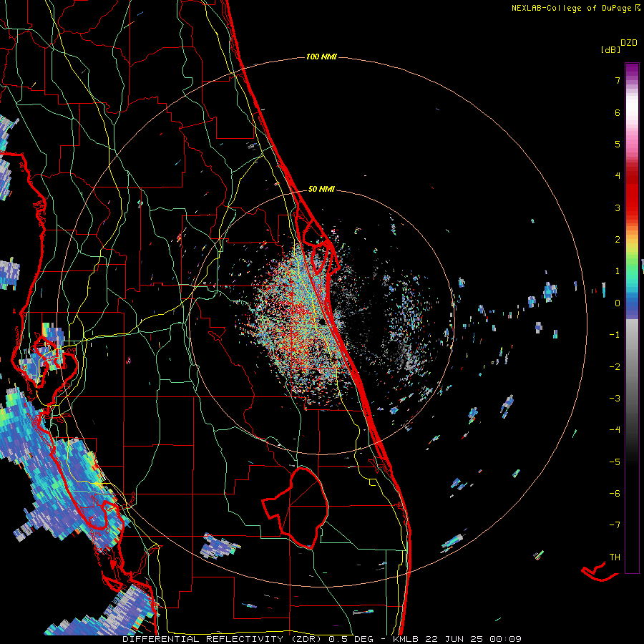Click the -4 dB mark on color scale

(x=615, y=429)
